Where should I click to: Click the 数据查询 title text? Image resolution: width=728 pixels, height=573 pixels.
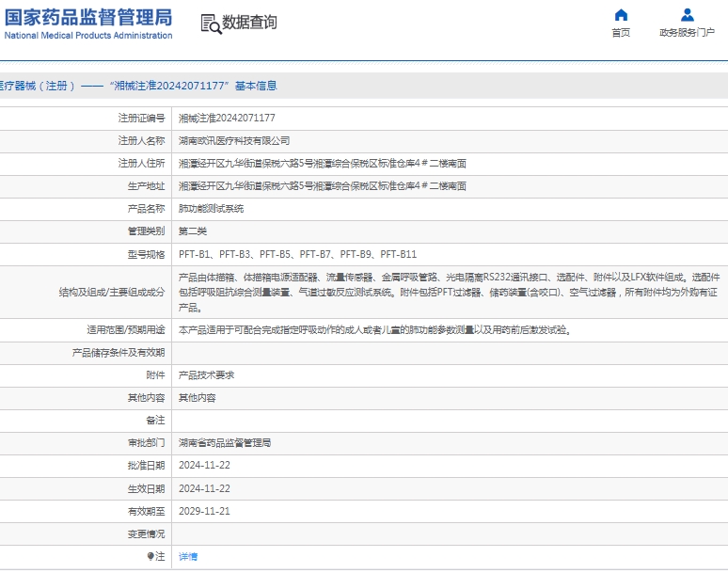[x=249, y=23]
